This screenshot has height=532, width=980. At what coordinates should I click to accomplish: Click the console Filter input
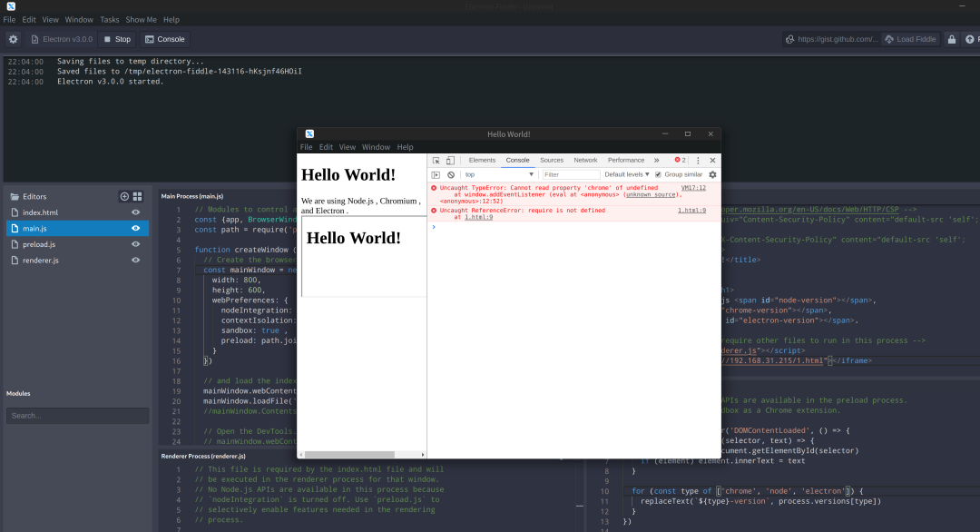click(x=571, y=175)
